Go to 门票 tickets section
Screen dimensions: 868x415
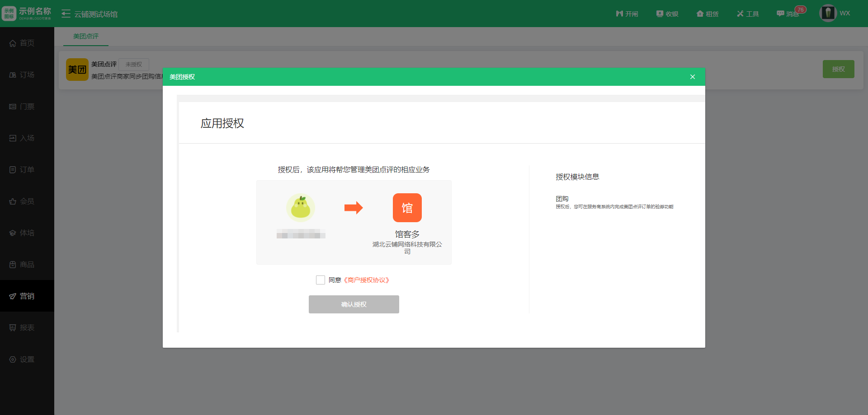click(x=27, y=107)
